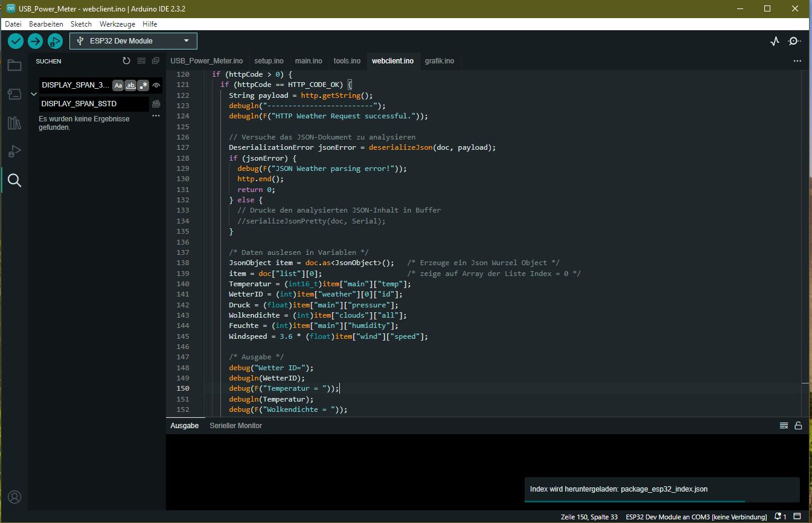Refresh the search results
Viewport: 812px width, 523px height.
pos(126,61)
